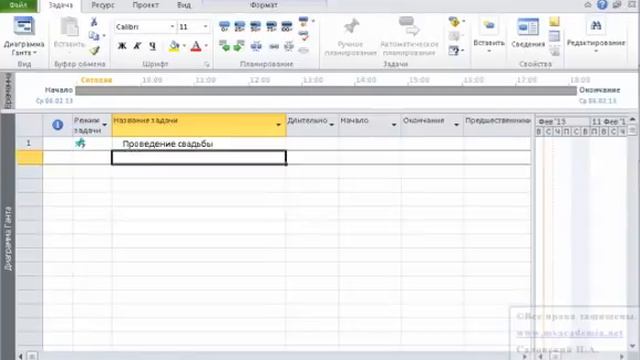
Task: Collapse the ribbon with caret icon
Action: [588, 5]
